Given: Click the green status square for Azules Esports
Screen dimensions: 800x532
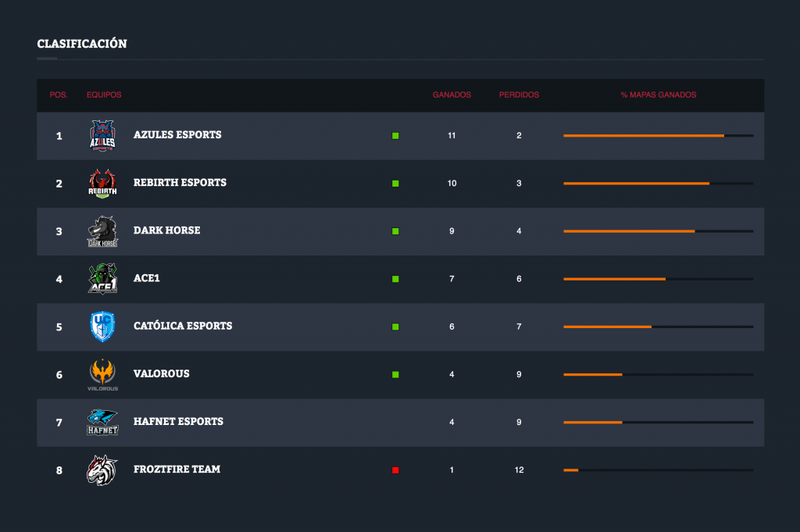Looking at the screenshot, I should [395, 136].
